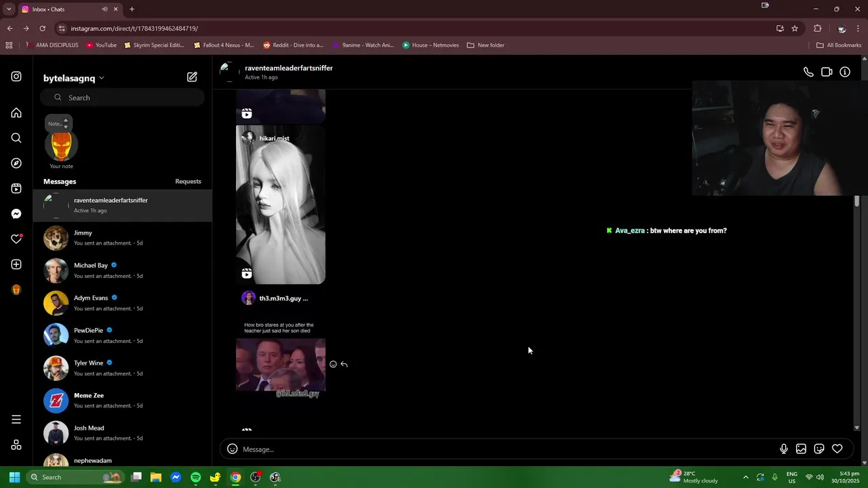
Task: Open chat with Meme Zee
Action: click(123, 401)
